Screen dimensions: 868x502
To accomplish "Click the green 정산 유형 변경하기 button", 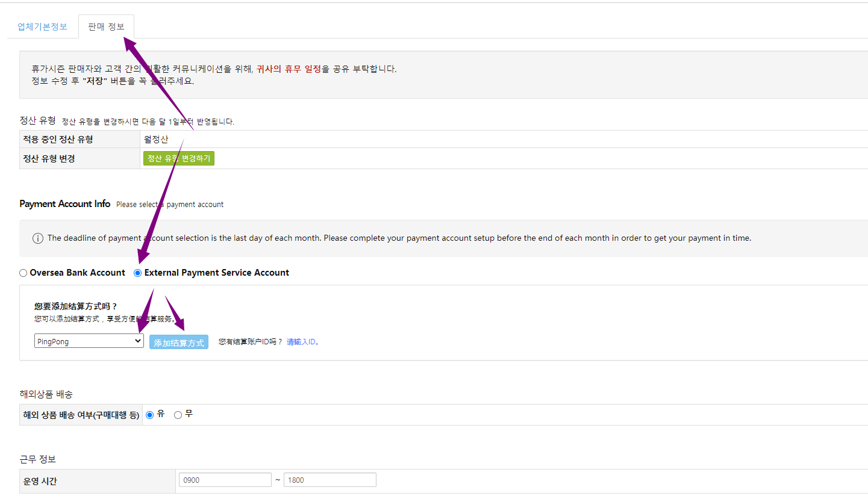I will click(179, 158).
